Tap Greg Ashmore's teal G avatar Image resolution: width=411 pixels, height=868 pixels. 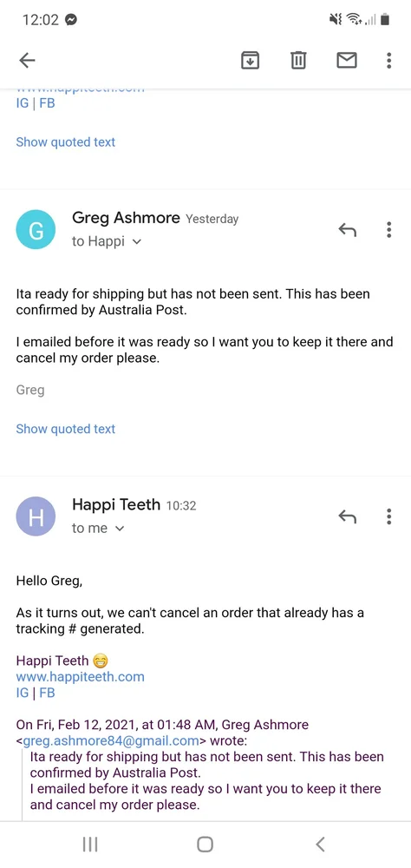click(x=36, y=230)
